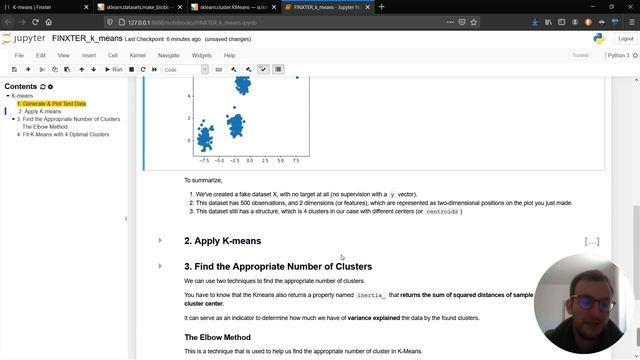640x360 pixels.
Task: Click the Trusted notebook indicator
Action: click(580, 55)
